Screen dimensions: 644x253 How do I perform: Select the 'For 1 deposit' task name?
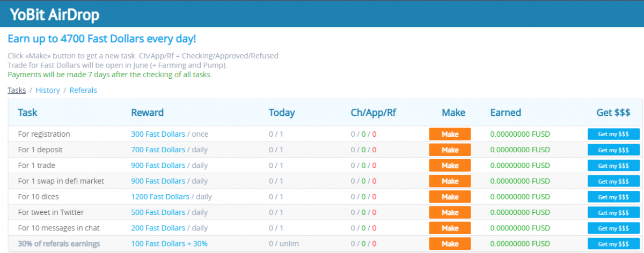pos(39,150)
